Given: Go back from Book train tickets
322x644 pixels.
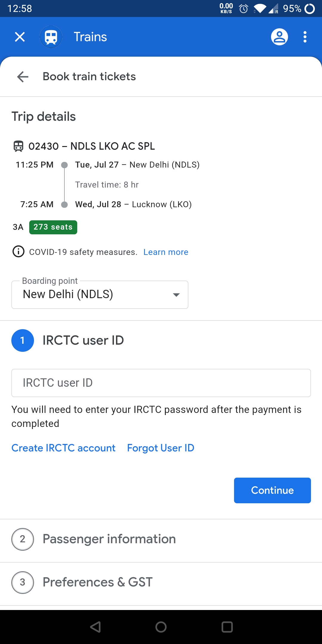Looking at the screenshot, I should pos(23,77).
